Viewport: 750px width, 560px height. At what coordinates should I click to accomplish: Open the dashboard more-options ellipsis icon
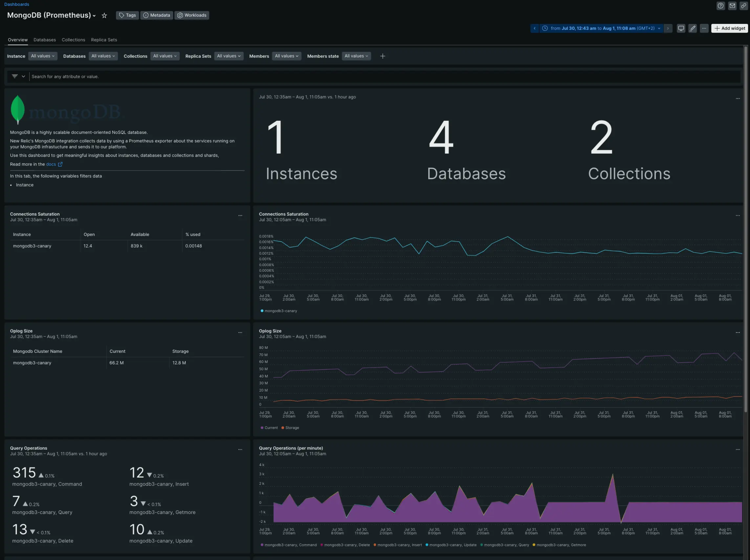click(704, 29)
